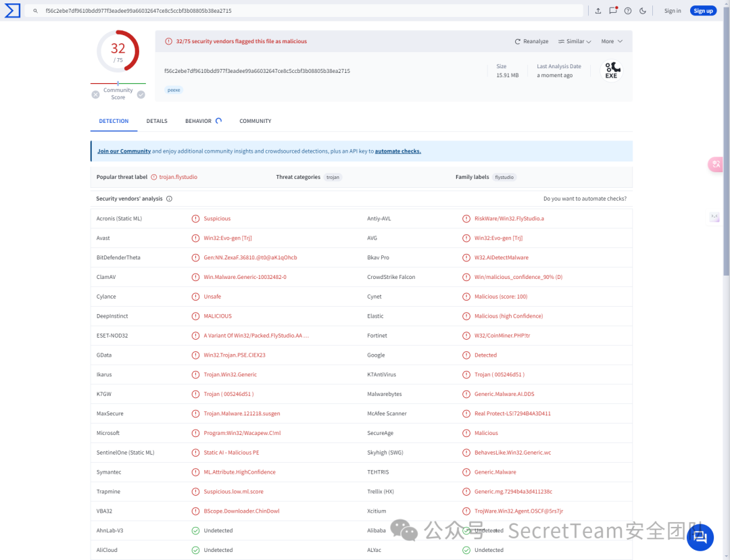Click the Popular threat label alert icon

pyautogui.click(x=153, y=177)
